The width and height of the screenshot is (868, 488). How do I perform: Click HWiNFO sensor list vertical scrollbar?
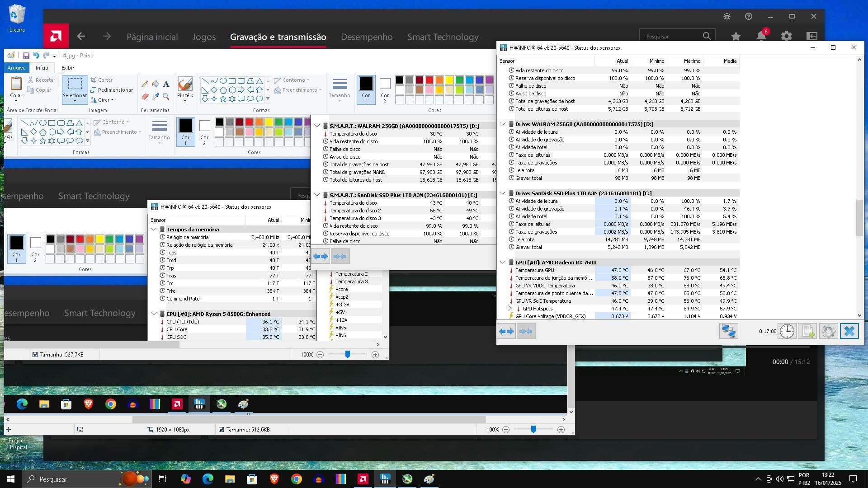tap(860, 218)
